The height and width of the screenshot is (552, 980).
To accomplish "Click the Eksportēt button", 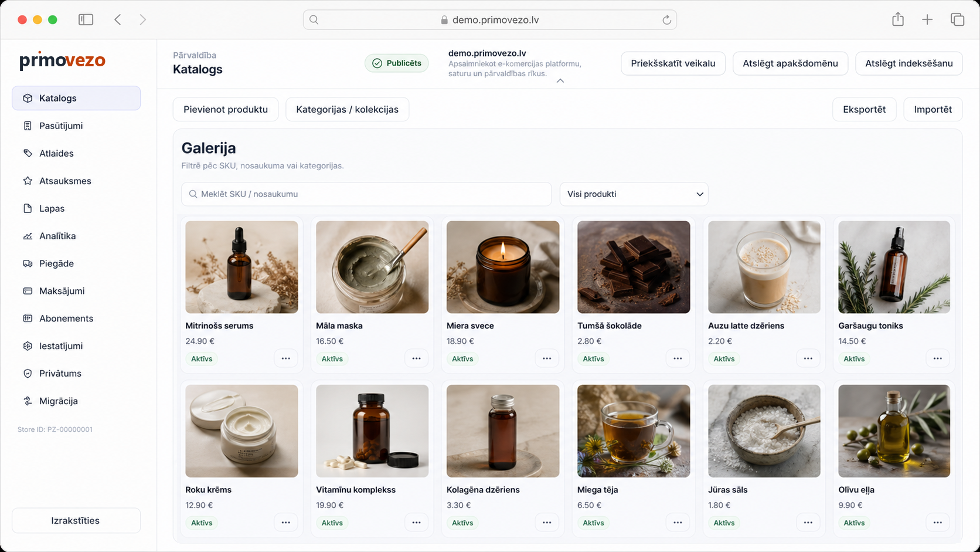I will 865,110.
